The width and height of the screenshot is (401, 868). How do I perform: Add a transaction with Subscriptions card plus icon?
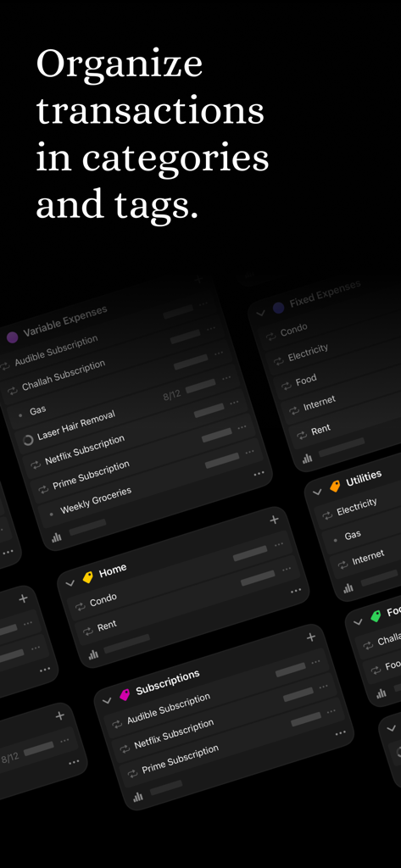[311, 637]
